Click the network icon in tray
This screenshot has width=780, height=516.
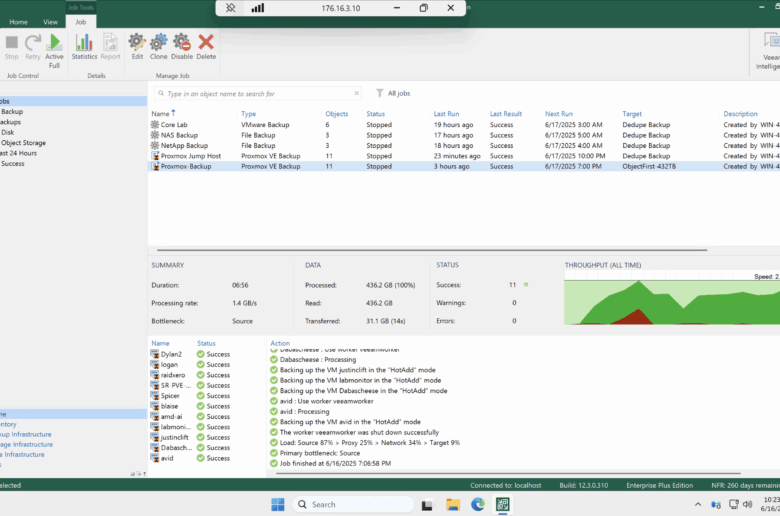coord(734,505)
